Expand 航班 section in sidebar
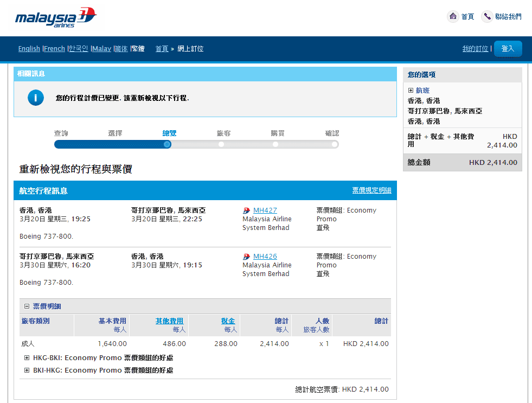532x403 pixels. (411, 91)
